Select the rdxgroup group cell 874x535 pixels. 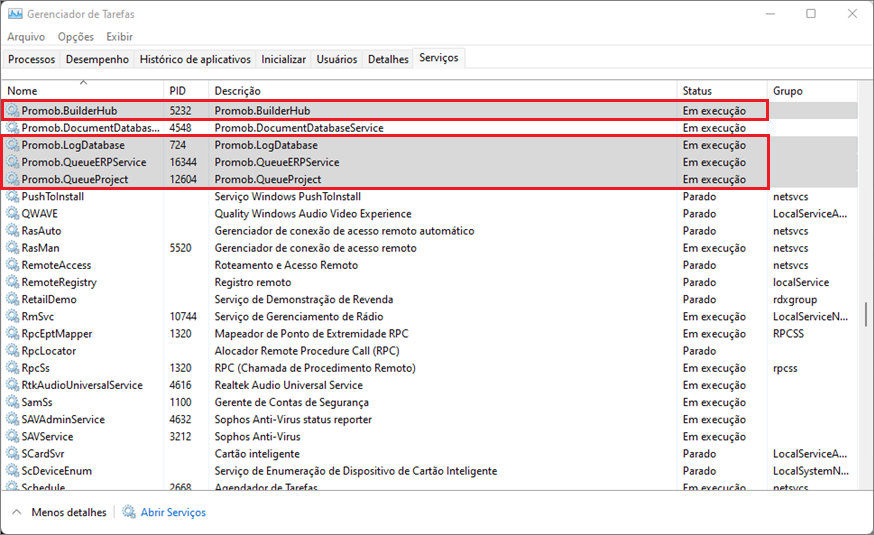pyautogui.click(x=795, y=299)
